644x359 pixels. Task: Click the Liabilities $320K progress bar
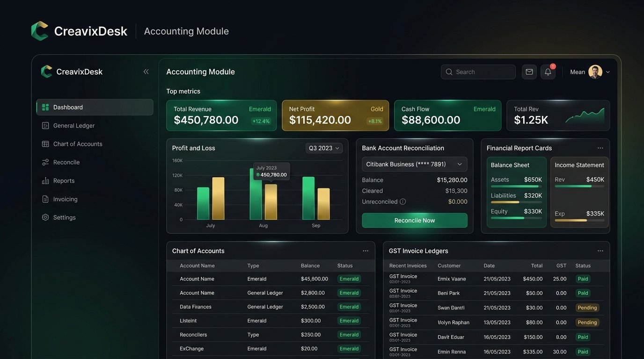point(516,202)
